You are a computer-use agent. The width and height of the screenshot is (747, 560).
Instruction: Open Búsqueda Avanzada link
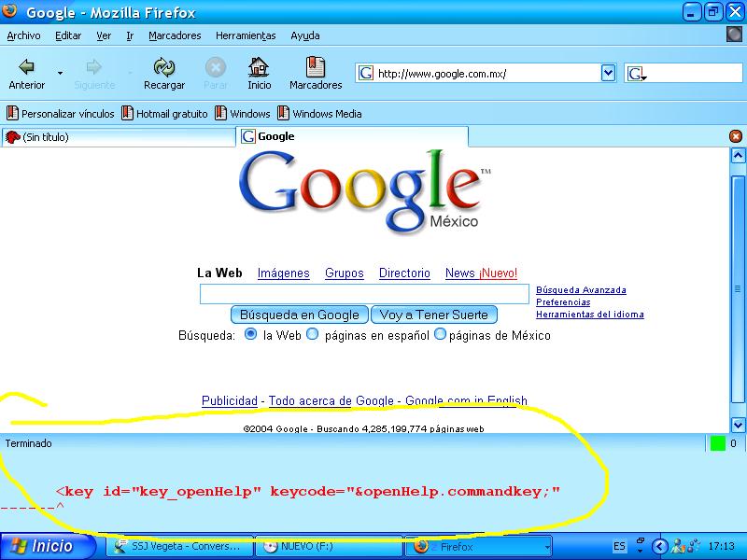[x=581, y=290]
